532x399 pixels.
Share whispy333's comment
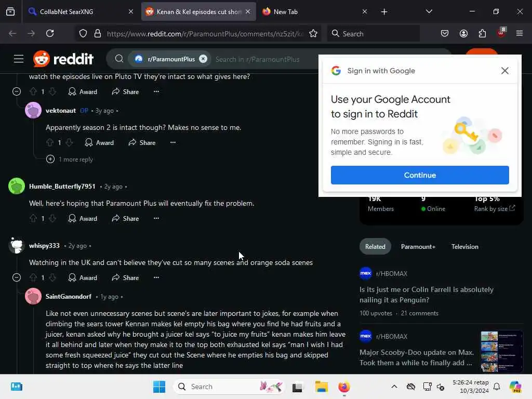(x=125, y=277)
